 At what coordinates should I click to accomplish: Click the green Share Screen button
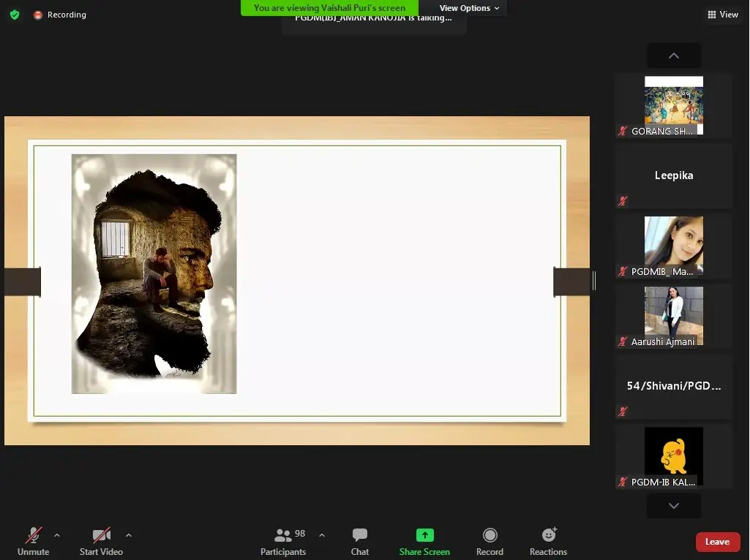coord(424,542)
